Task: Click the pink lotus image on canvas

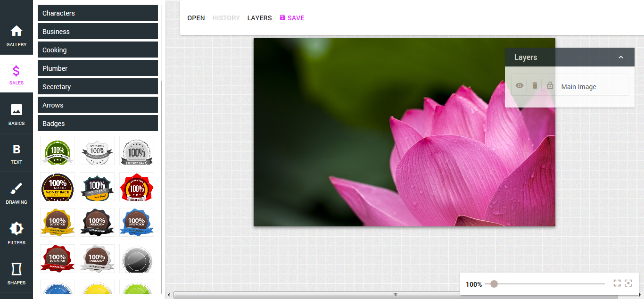Action: pyautogui.click(x=405, y=132)
